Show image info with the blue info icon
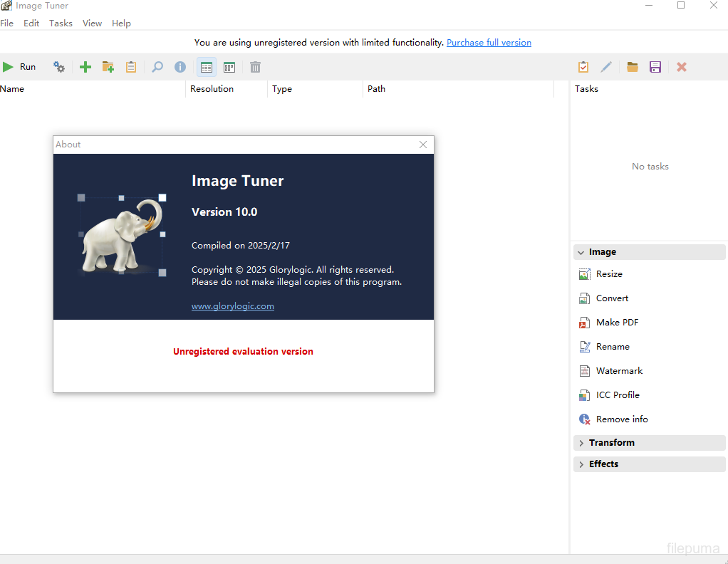Image resolution: width=728 pixels, height=564 pixels. 180,67
